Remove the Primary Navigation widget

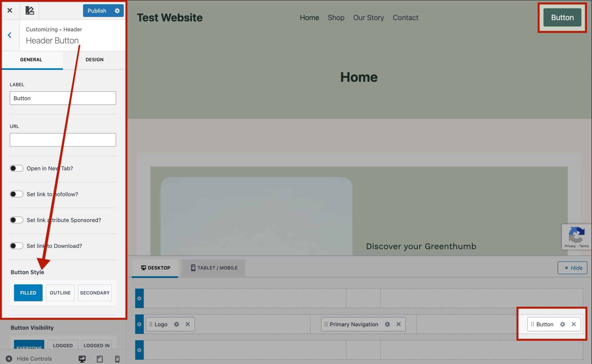point(398,324)
